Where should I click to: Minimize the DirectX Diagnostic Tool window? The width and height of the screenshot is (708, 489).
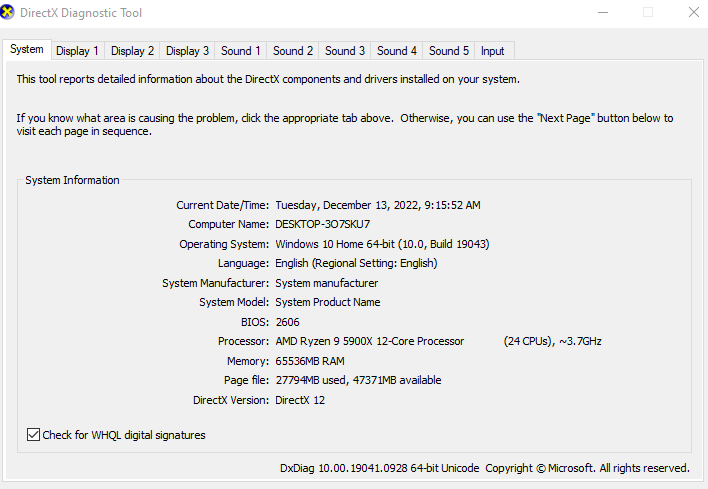pyautogui.click(x=603, y=13)
